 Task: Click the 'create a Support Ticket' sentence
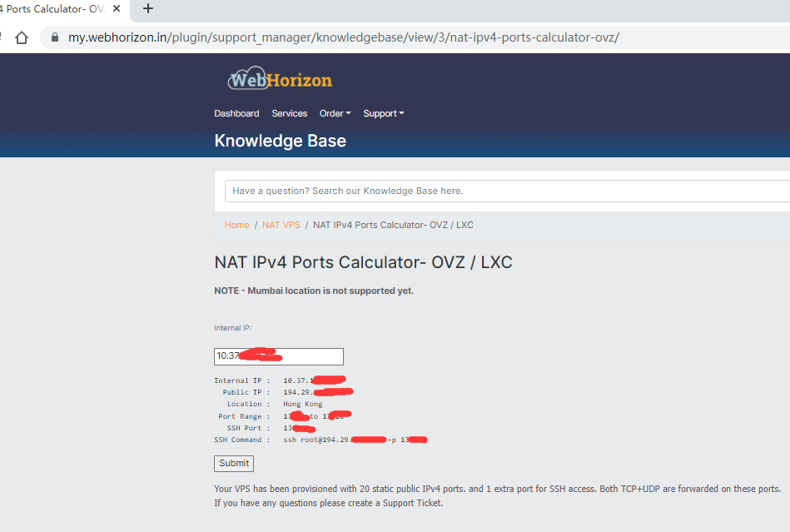click(329, 503)
